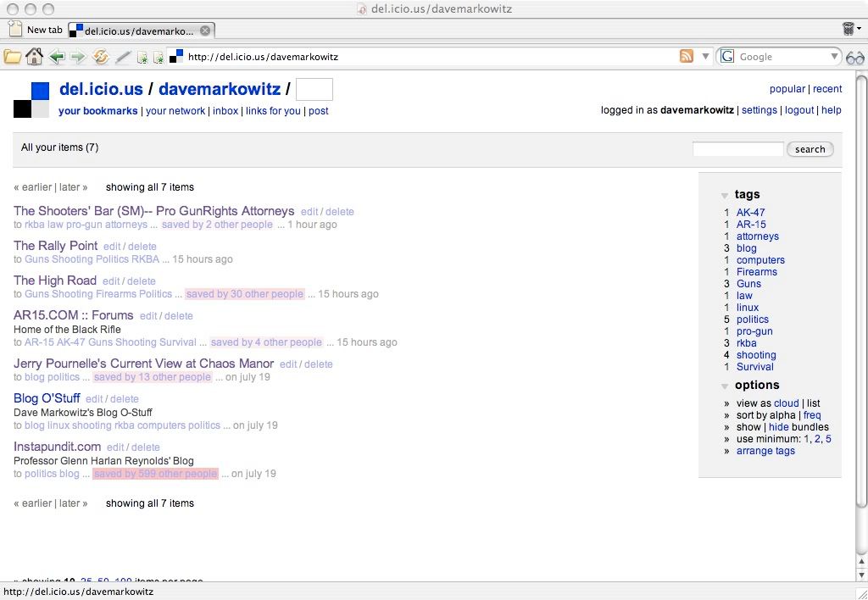Open the Google search engine dropdown arrow
Image resolution: width=868 pixels, height=600 pixels.
point(834,56)
